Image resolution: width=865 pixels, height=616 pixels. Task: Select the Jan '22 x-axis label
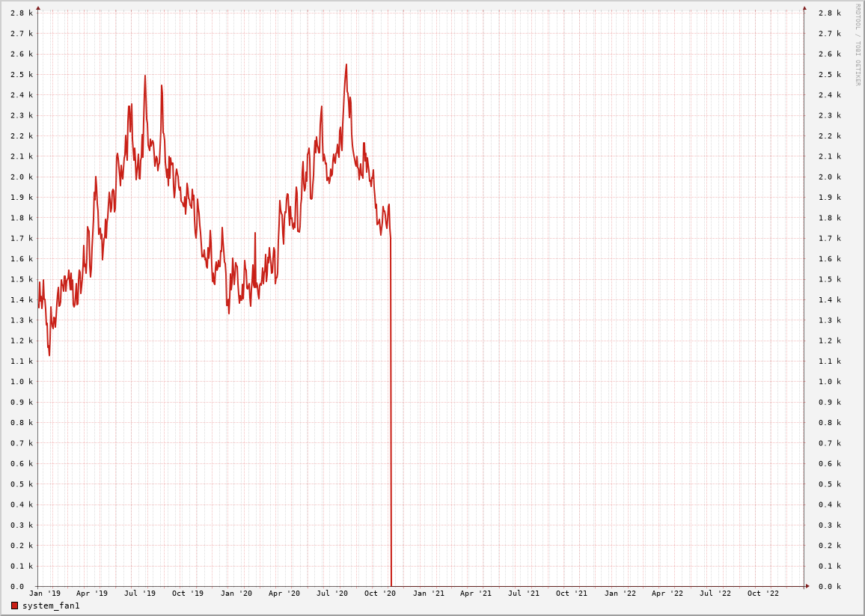click(620, 594)
